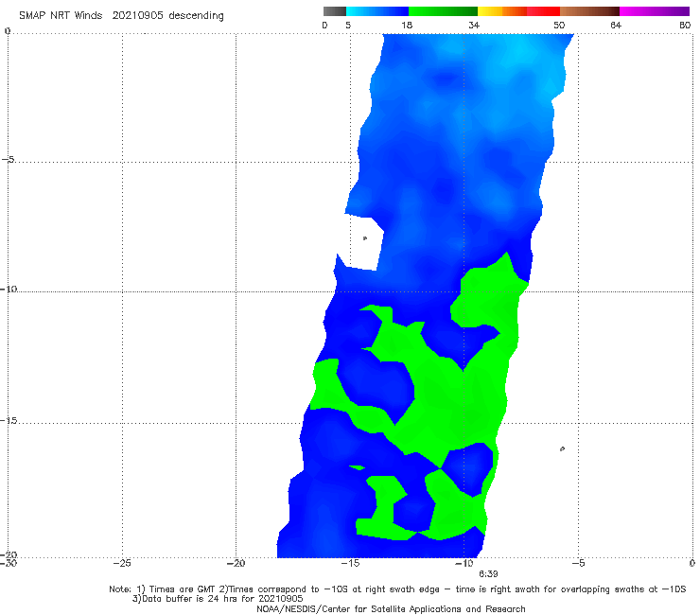Click the "Note: 1) Times are GMT" line
This screenshot has height=615, width=700.
coord(397,589)
